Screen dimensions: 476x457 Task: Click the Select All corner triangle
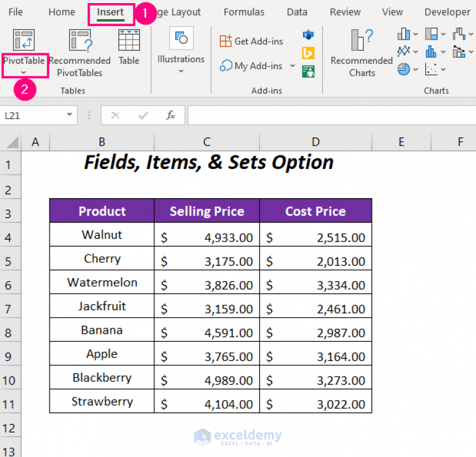coord(12,142)
